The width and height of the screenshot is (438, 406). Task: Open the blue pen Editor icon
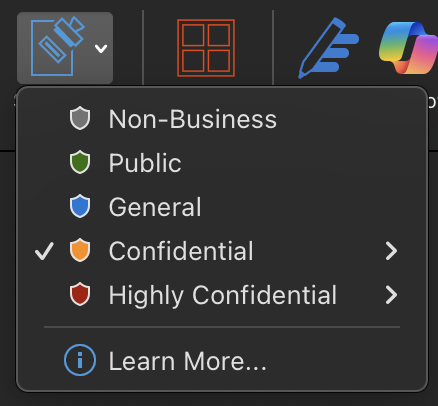click(328, 48)
